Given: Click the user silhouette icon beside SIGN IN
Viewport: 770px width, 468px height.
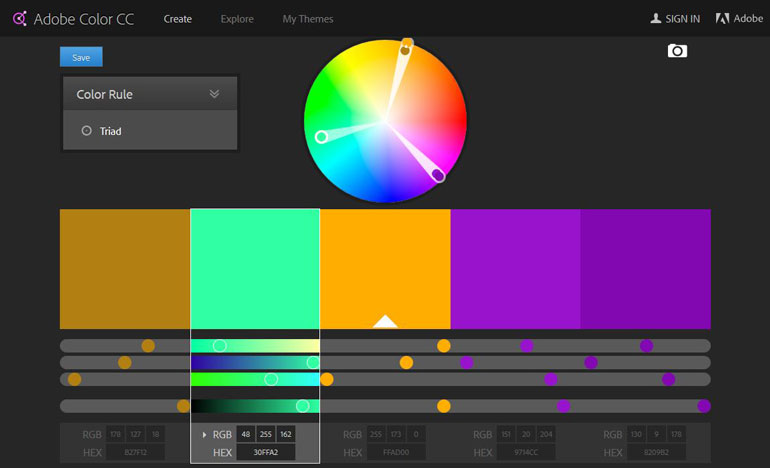Looking at the screenshot, I should [x=656, y=19].
